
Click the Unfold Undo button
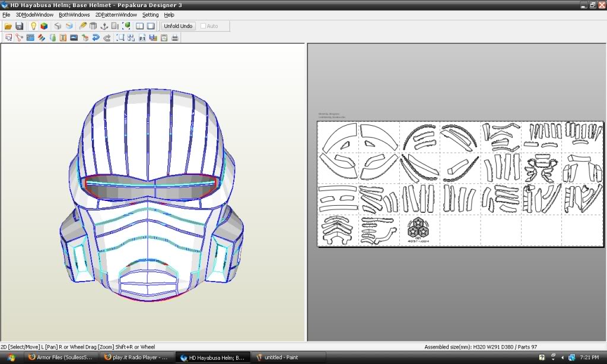click(x=178, y=26)
